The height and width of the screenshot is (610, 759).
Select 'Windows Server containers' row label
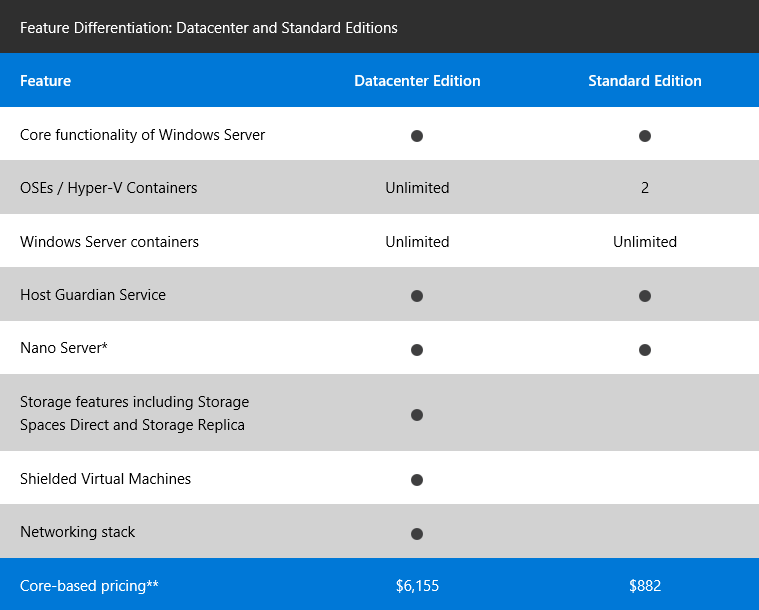(x=109, y=242)
